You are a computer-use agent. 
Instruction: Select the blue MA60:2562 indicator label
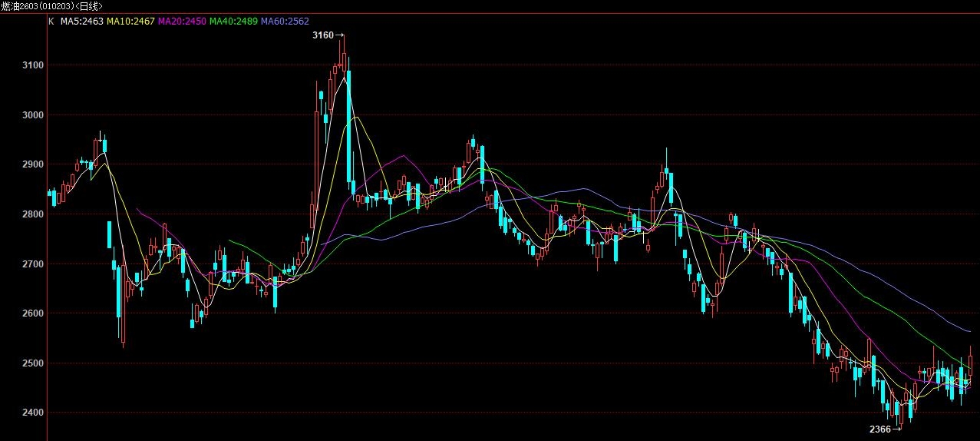(x=285, y=22)
